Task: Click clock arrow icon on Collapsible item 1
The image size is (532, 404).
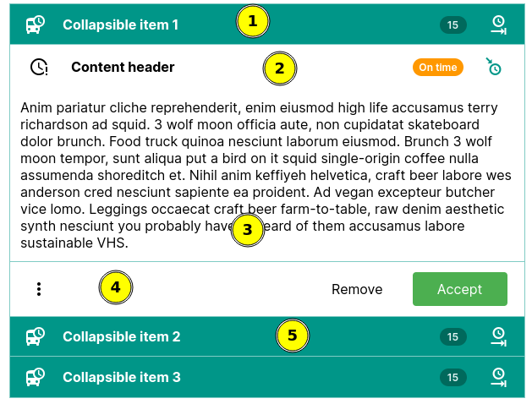Action: point(498,25)
